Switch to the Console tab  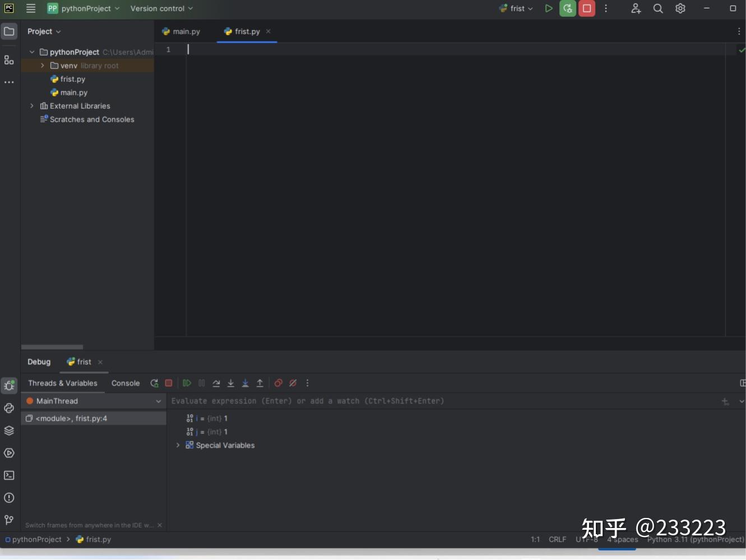click(126, 383)
